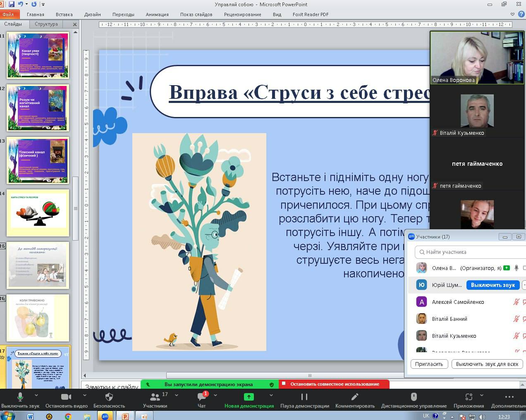Toggle Олена Воронова's microphone in participant list

click(516, 268)
